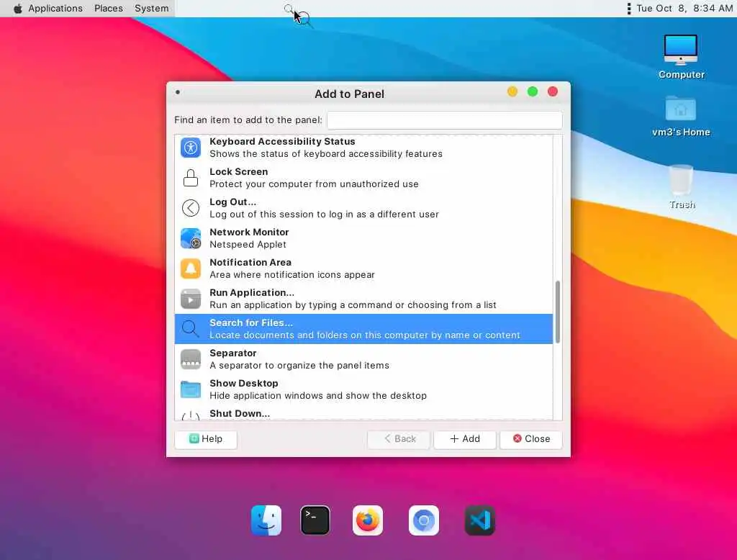Click the Notification Area bell icon
Viewport: 737px width, 560px height.
[190, 268]
